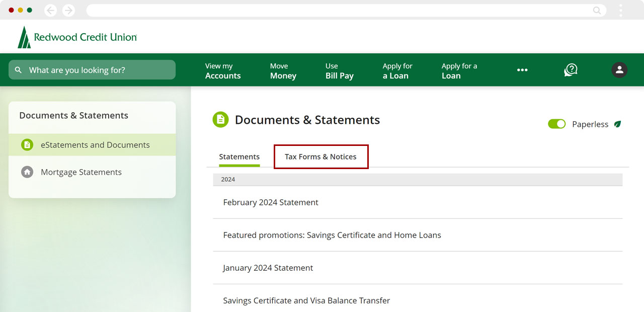644x312 pixels.
Task: Switch to Tax Forms & Notices tab
Action: point(320,157)
